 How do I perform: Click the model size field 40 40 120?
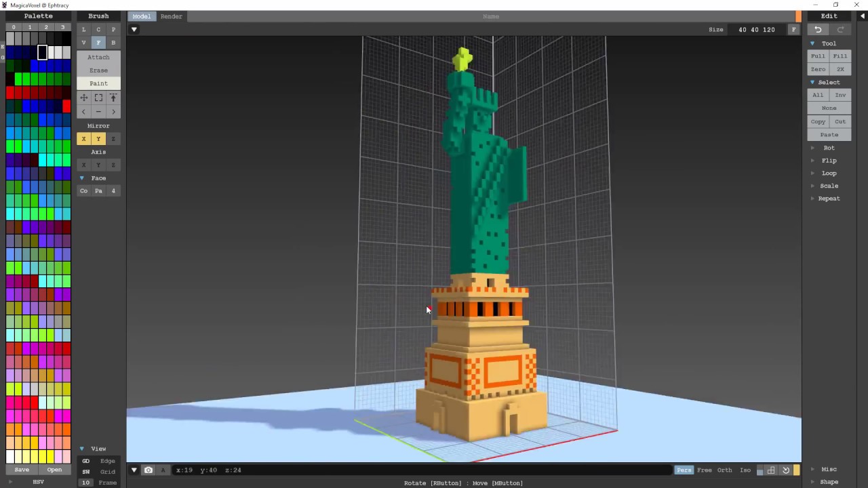coord(757,29)
